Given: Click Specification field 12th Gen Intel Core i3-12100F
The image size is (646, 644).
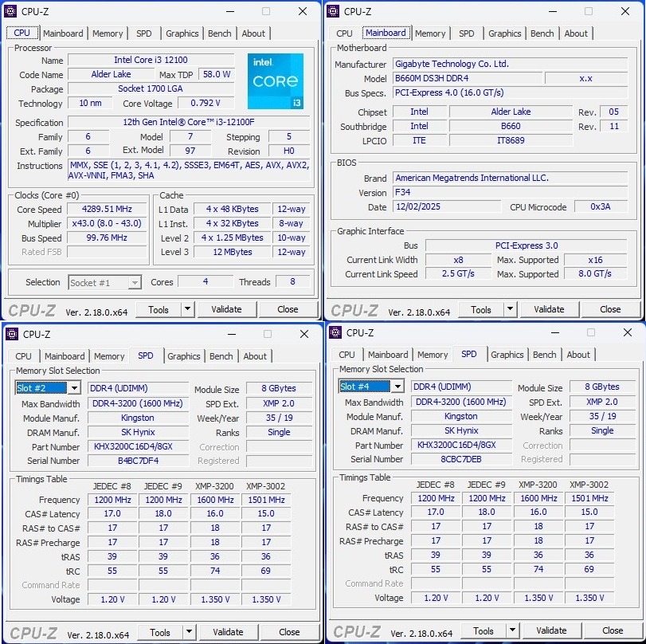Looking at the screenshot, I should tap(189, 122).
